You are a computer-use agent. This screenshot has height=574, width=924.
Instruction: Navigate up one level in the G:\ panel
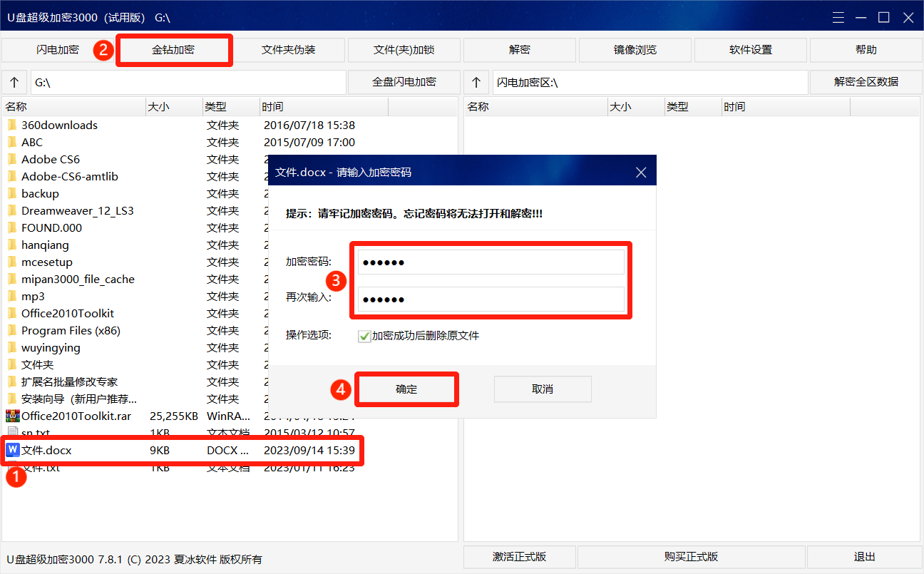pyautogui.click(x=14, y=82)
